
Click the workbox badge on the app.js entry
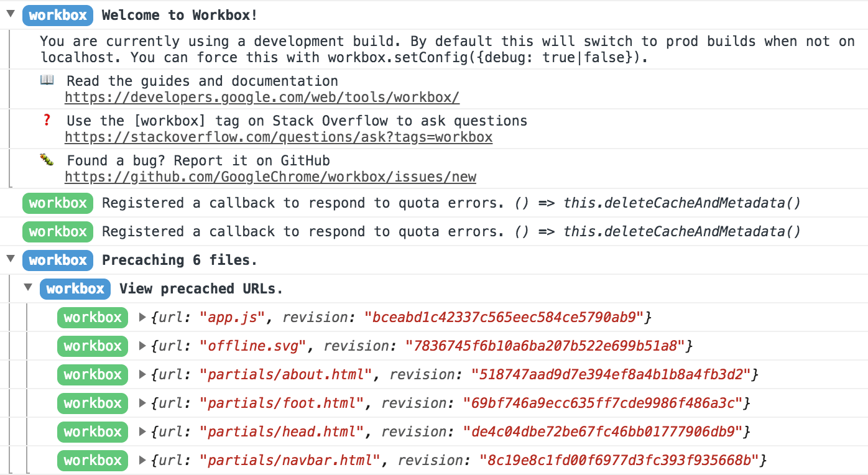click(92, 317)
